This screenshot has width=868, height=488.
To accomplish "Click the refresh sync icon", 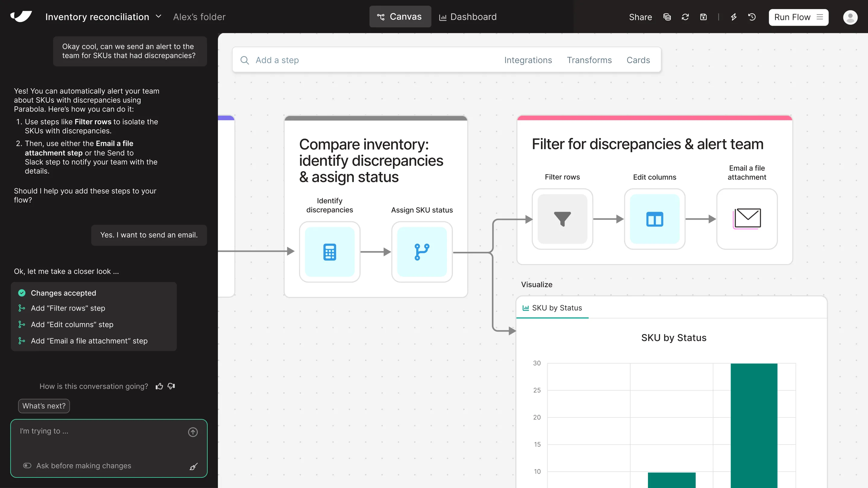I will pyautogui.click(x=685, y=17).
